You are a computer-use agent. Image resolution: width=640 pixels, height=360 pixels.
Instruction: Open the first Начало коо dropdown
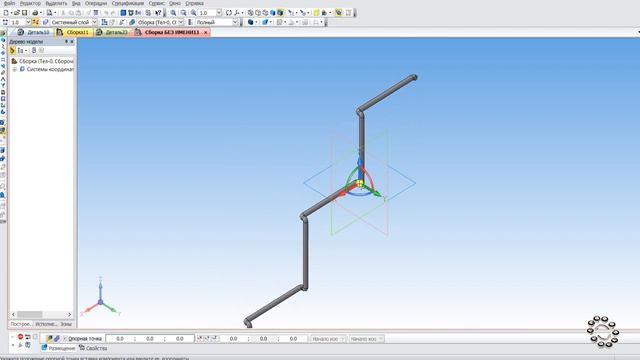[328, 339]
